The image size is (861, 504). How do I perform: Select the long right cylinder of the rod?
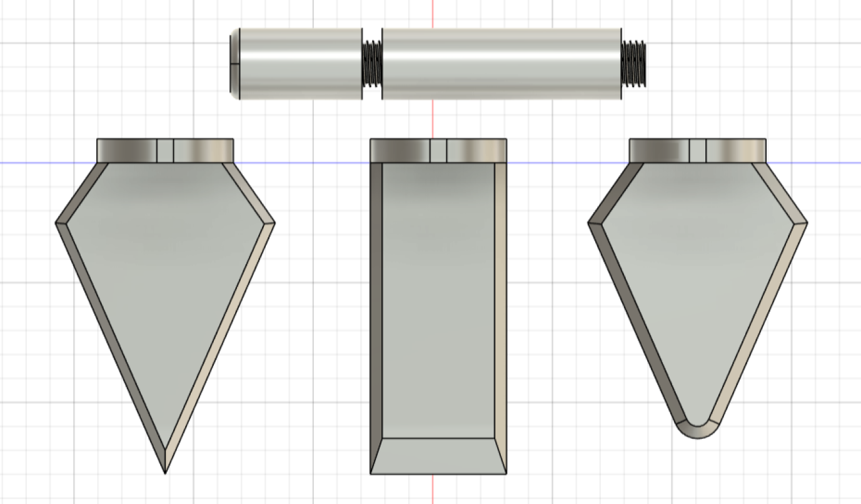(500, 64)
